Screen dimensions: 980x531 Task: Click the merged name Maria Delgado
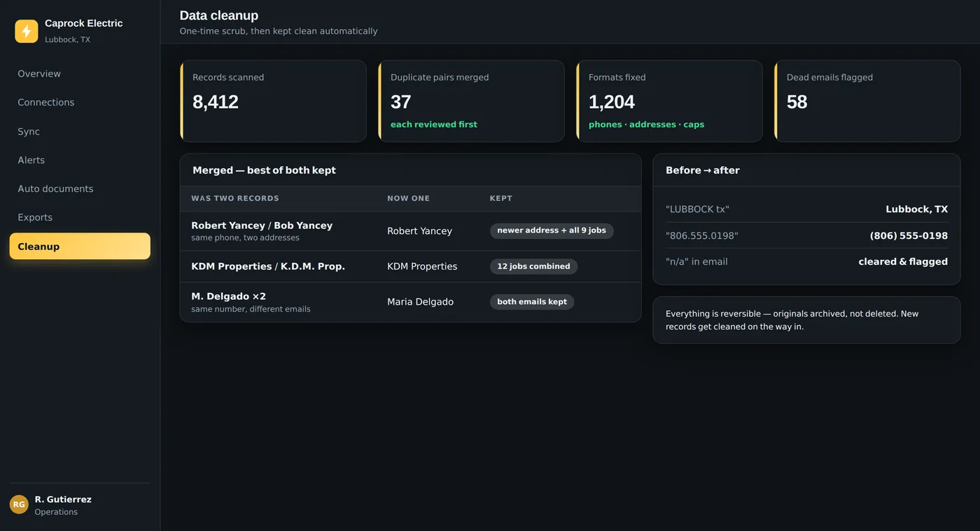point(421,302)
